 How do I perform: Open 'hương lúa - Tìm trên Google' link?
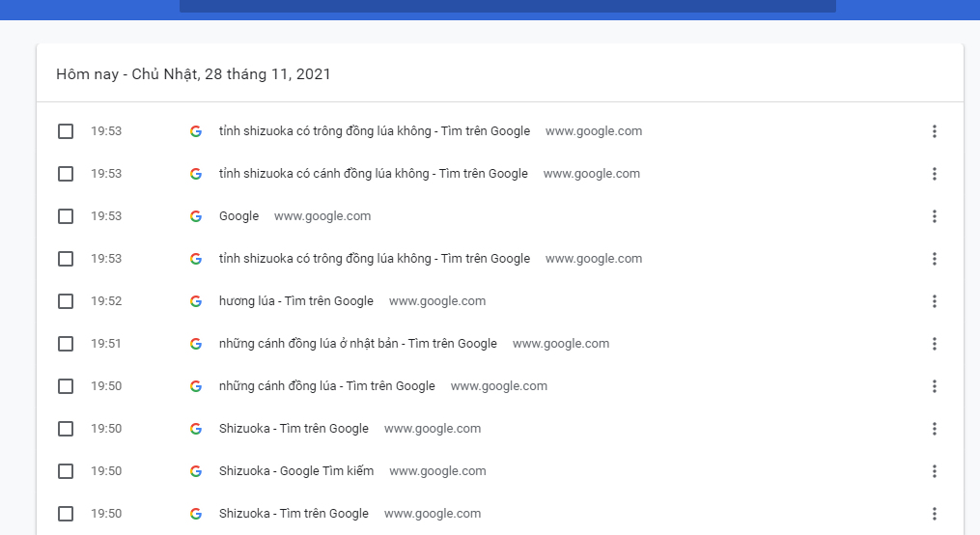(x=295, y=301)
